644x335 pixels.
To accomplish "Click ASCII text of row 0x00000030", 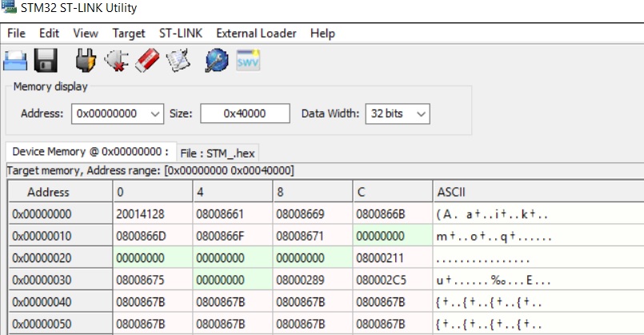I will click(x=494, y=281).
